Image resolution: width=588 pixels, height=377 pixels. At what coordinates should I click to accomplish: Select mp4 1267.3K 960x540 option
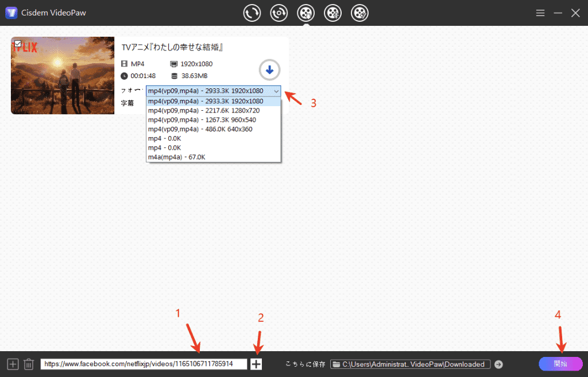(214, 120)
